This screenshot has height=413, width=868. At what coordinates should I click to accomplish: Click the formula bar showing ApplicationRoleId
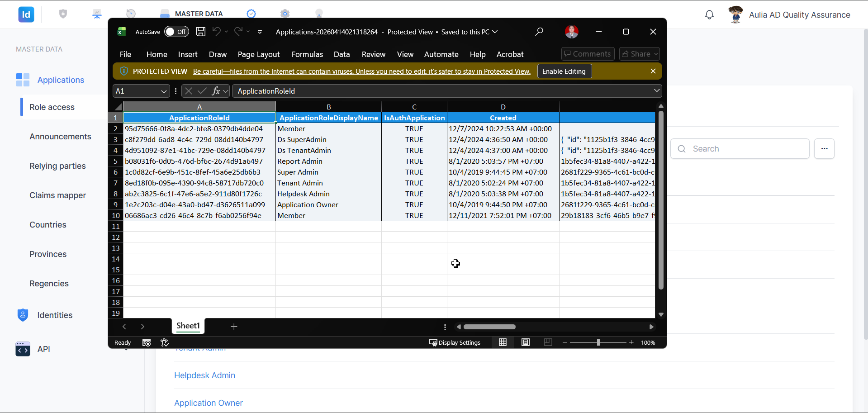(x=447, y=91)
